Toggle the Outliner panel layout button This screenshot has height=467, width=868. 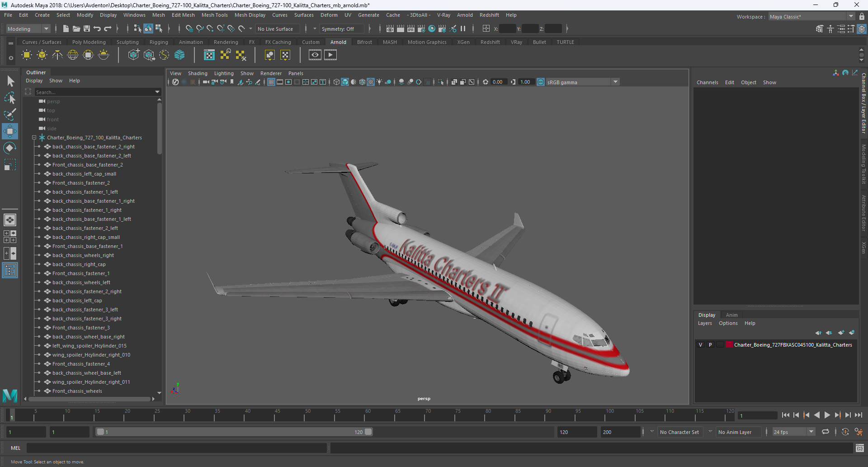[10, 271]
